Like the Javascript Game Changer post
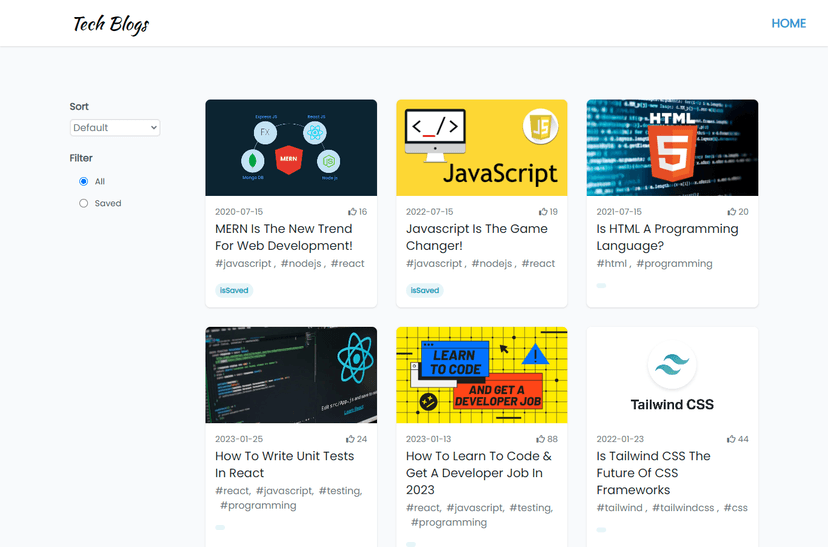This screenshot has height=547, width=828. (x=543, y=212)
